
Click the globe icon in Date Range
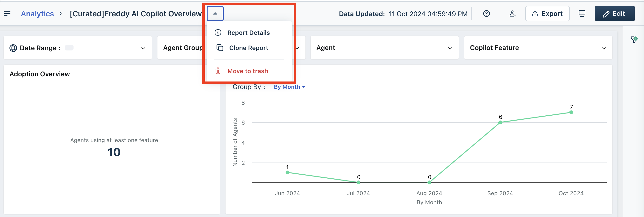[13, 48]
